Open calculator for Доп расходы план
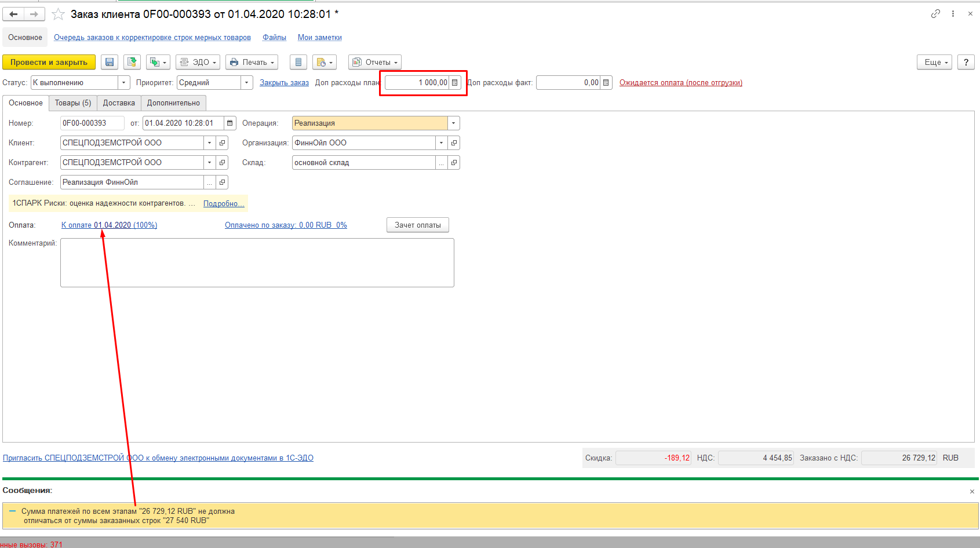 click(455, 83)
